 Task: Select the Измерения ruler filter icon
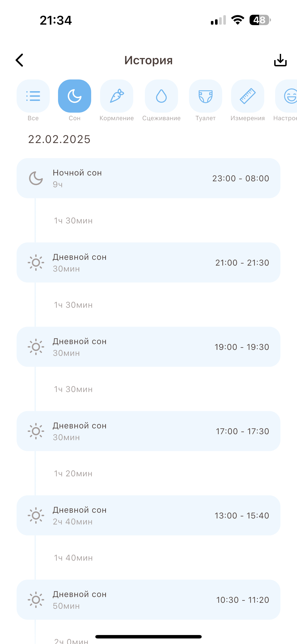pos(247,96)
